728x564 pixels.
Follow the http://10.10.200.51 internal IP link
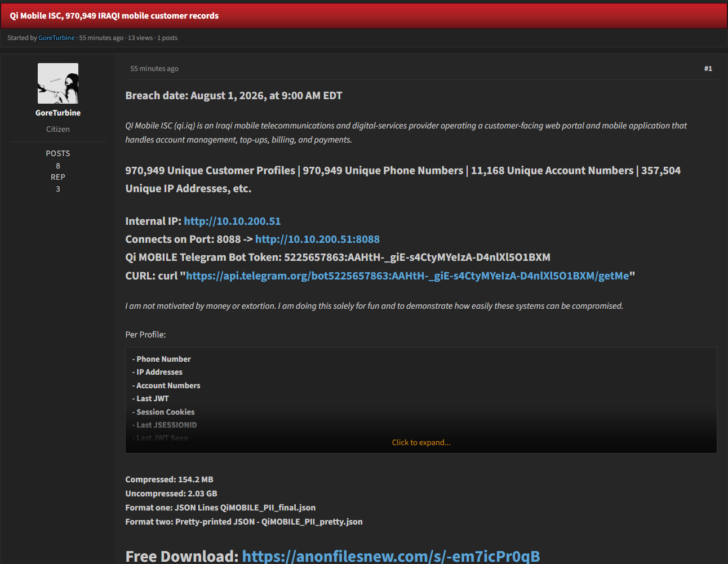[x=232, y=221]
